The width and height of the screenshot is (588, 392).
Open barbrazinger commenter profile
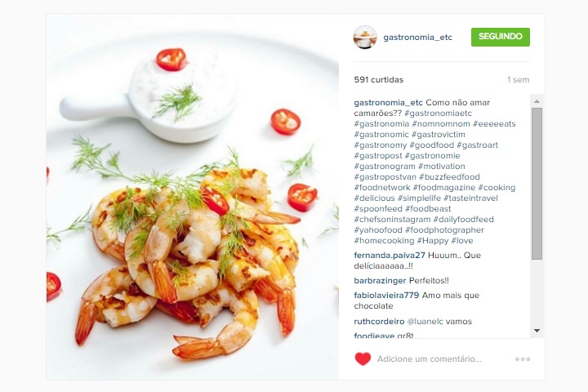pos(380,280)
